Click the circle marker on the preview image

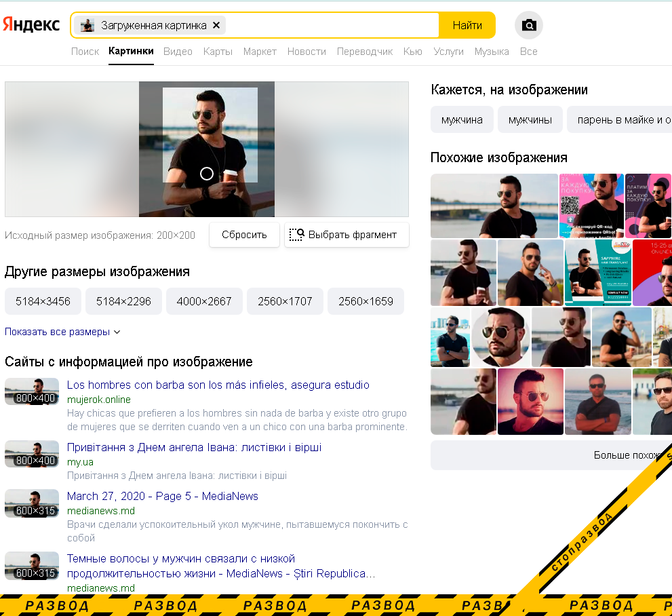coord(207,174)
